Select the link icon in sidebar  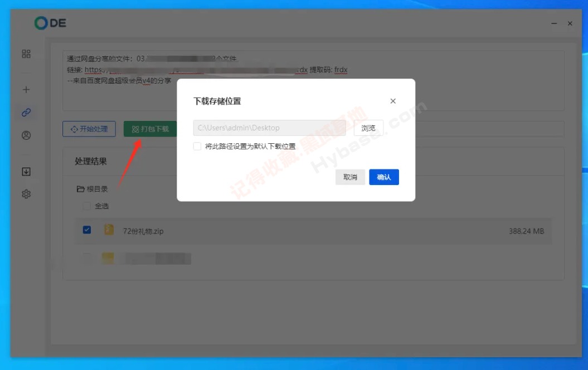click(26, 113)
